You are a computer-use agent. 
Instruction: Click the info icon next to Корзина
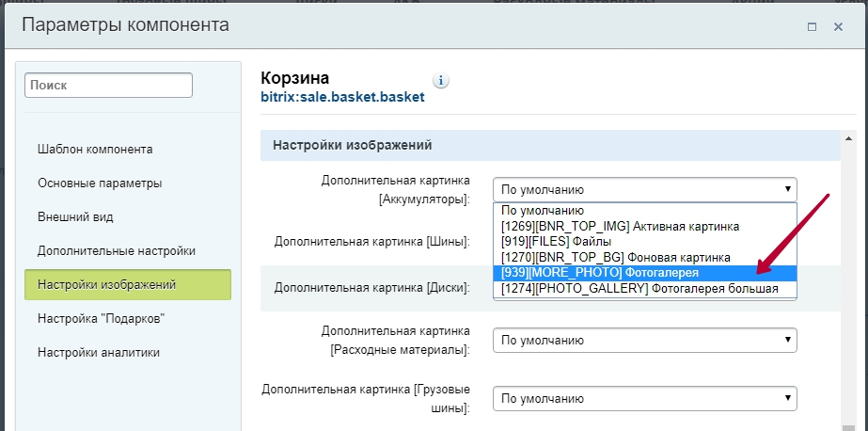pyautogui.click(x=441, y=80)
